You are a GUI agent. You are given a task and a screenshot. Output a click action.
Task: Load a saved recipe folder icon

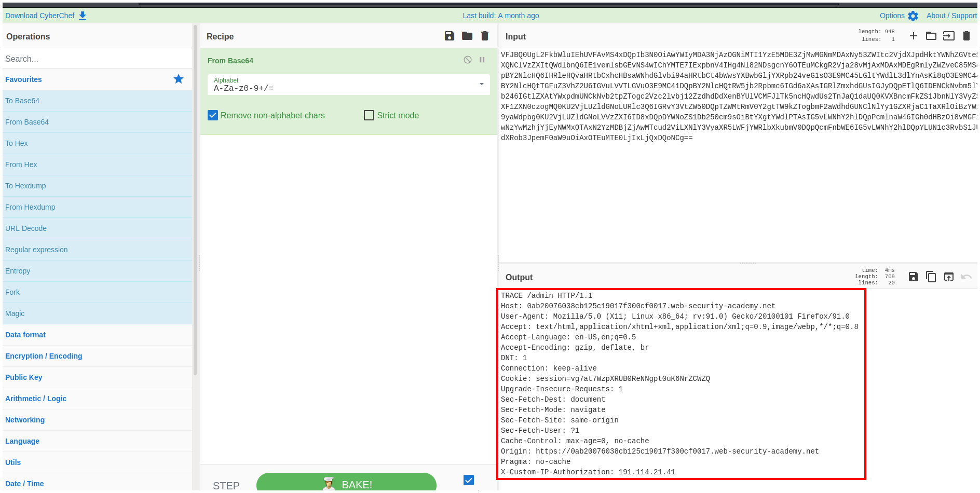point(467,36)
